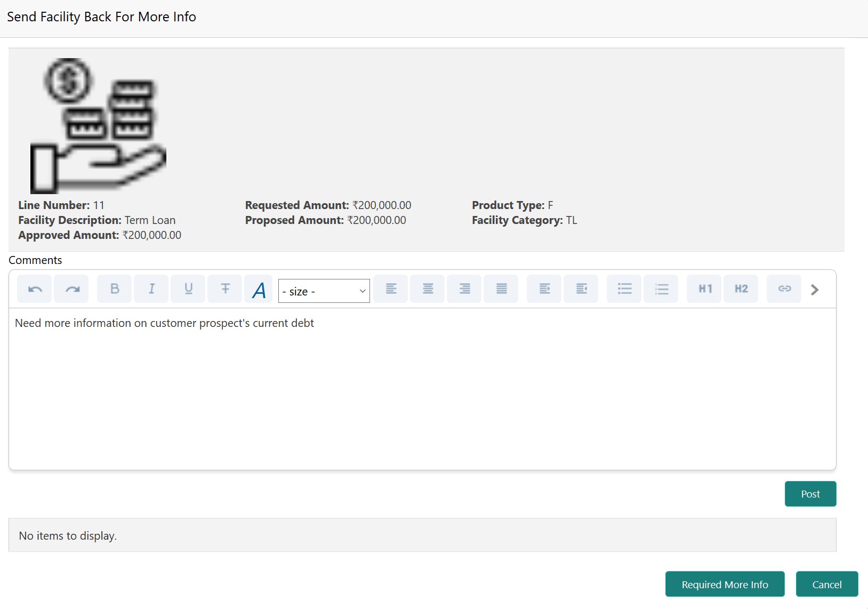Create a bulleted list
The width and height of the screenshot is (868, 609).
[x=624, y=289]
